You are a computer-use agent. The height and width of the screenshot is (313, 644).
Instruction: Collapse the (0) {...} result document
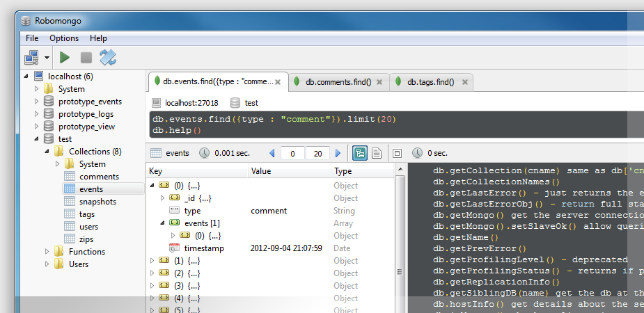click(x=152, y=186)
